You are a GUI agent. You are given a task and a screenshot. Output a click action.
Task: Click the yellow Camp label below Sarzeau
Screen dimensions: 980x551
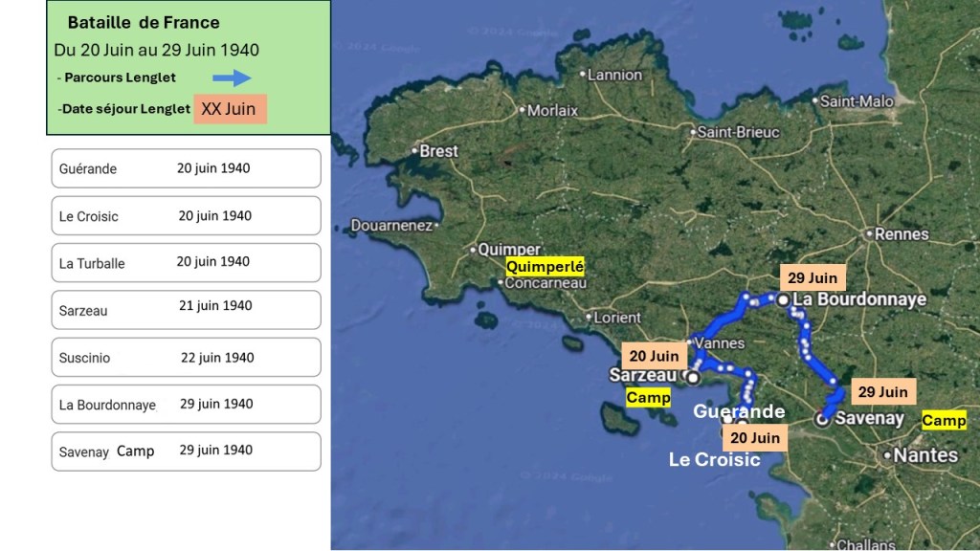648,397
